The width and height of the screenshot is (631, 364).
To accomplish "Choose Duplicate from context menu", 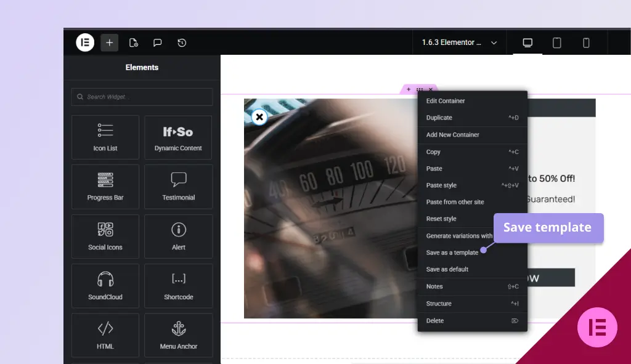I will tap(439, 118).
